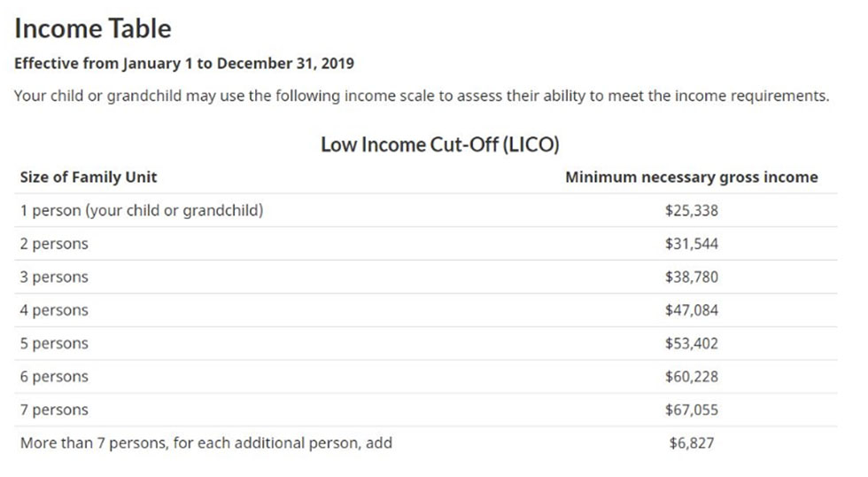
Task: Select the 2 persons row label
Action: pyautogui.click(x=54, y=244)
